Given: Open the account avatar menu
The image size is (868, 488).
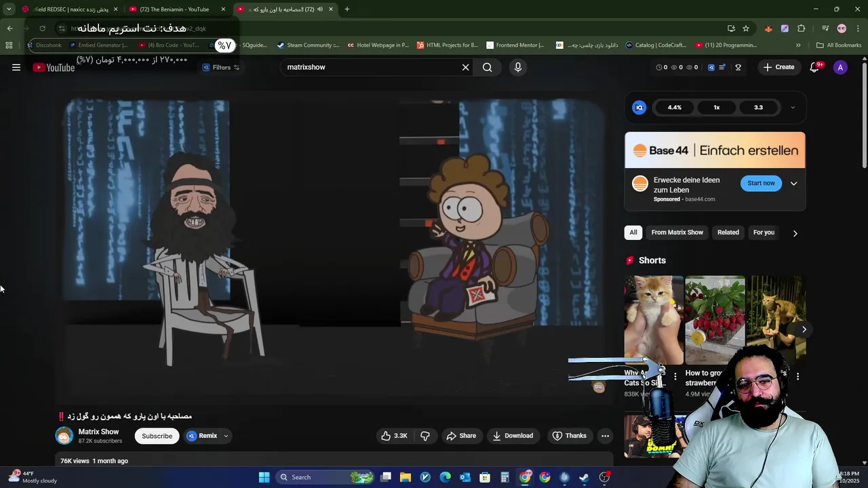Looking at the screenshot, I should coord(840,67).
